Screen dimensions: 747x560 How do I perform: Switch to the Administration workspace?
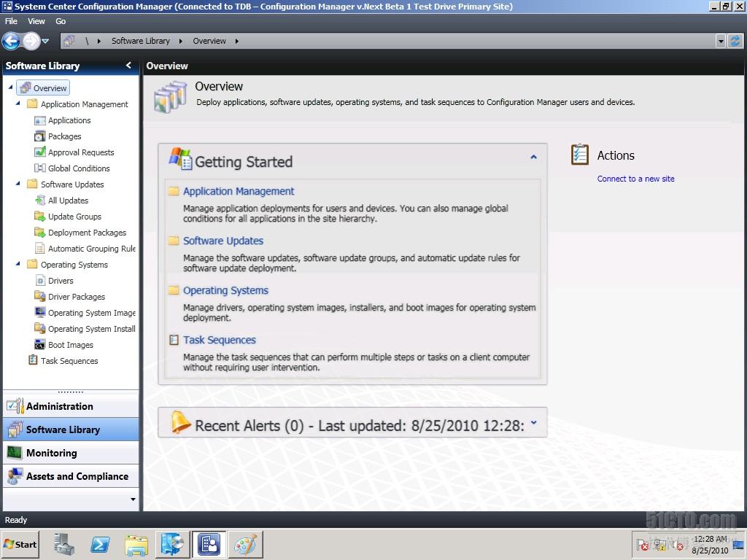pyautogui.click(x=71, y=405)
